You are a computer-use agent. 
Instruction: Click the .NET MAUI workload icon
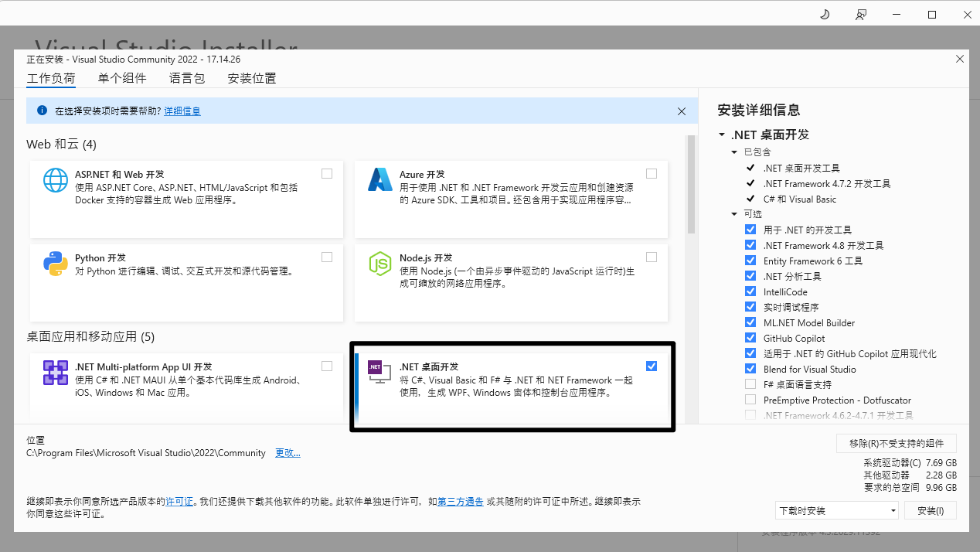(56, 373)
